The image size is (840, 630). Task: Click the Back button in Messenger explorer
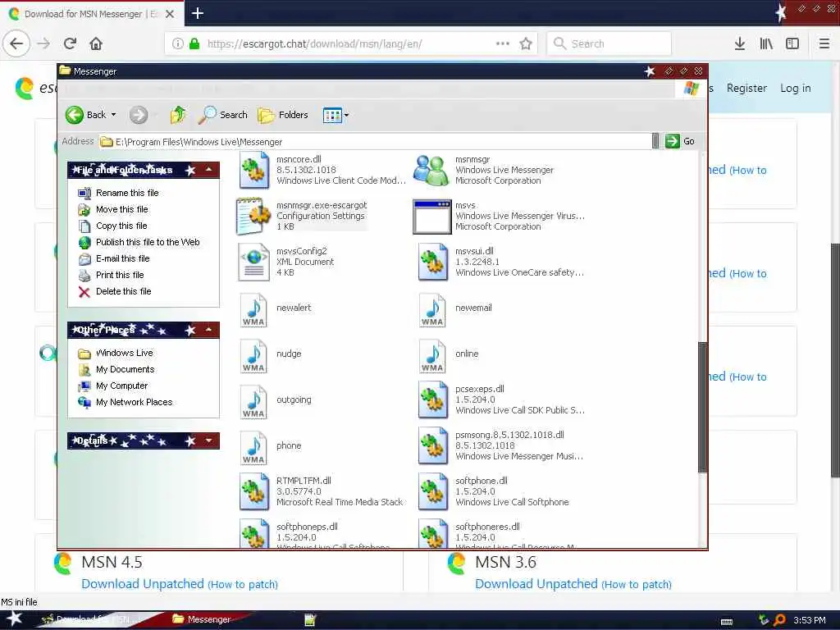point(85,115)
